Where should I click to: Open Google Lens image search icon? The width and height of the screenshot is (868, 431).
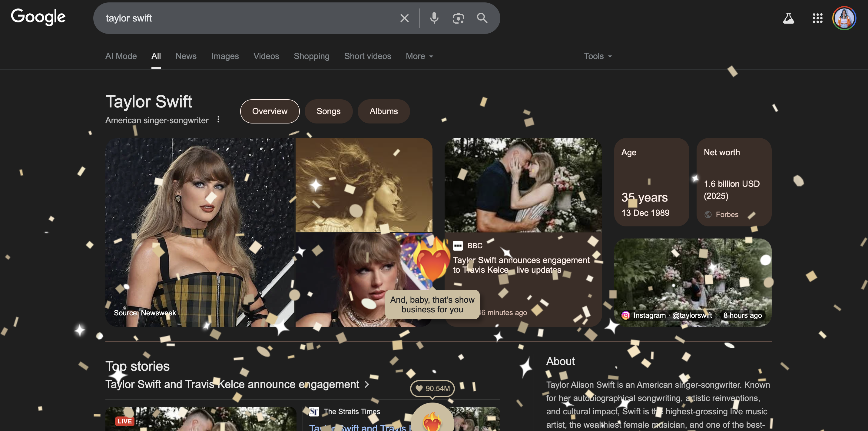(x=458, y=18)
